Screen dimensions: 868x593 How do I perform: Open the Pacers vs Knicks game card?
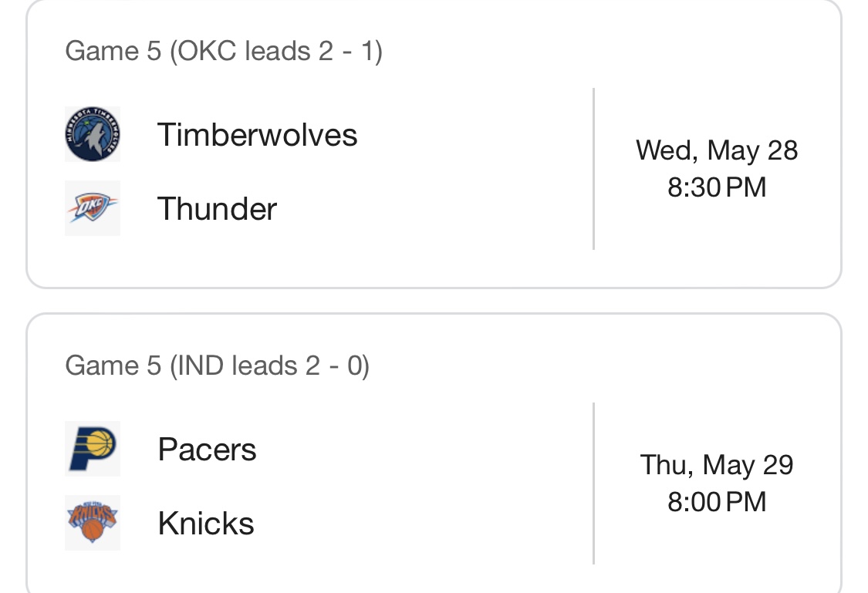tap(434, 453)
